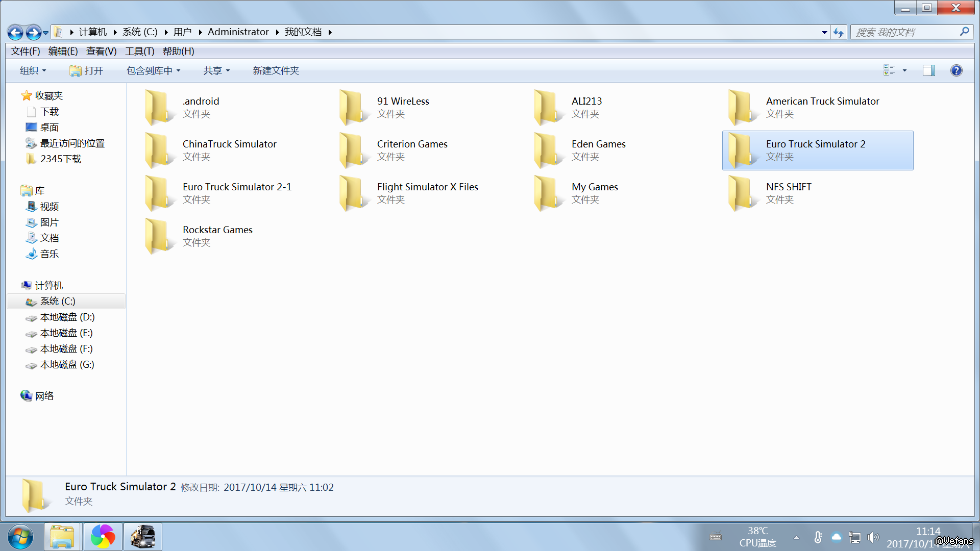Toggle the preview pane icon
Image resolution: width=980 pixels, height=551 pixels.
pos(928,70)
